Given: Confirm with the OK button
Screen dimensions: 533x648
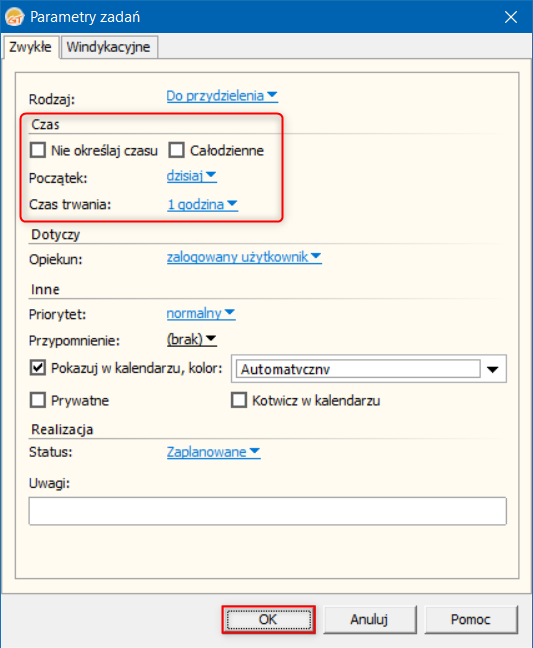Looking at the screenshot, I should (269, 619).
